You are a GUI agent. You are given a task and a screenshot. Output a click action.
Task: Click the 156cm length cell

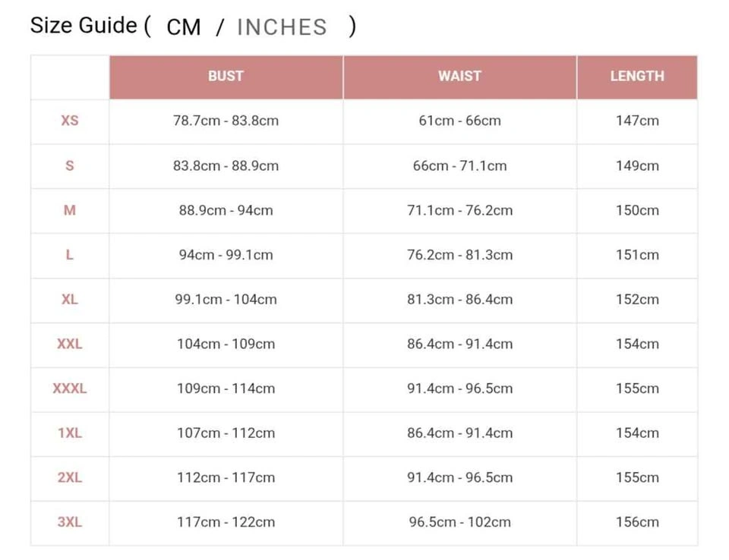[x=637, y=522]
